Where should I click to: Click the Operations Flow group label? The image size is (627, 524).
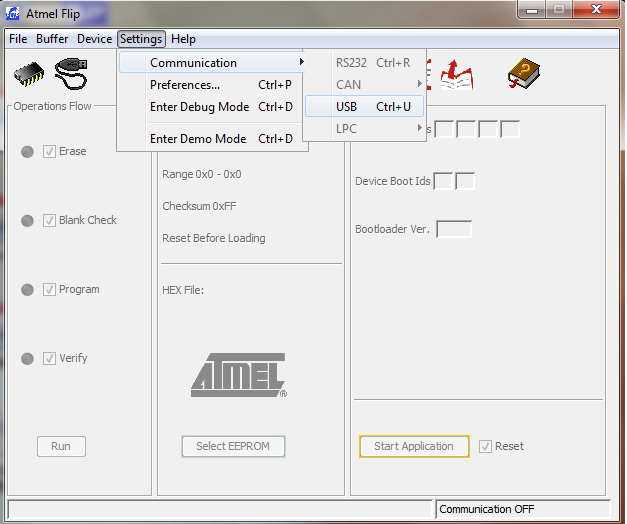(52, 106)
